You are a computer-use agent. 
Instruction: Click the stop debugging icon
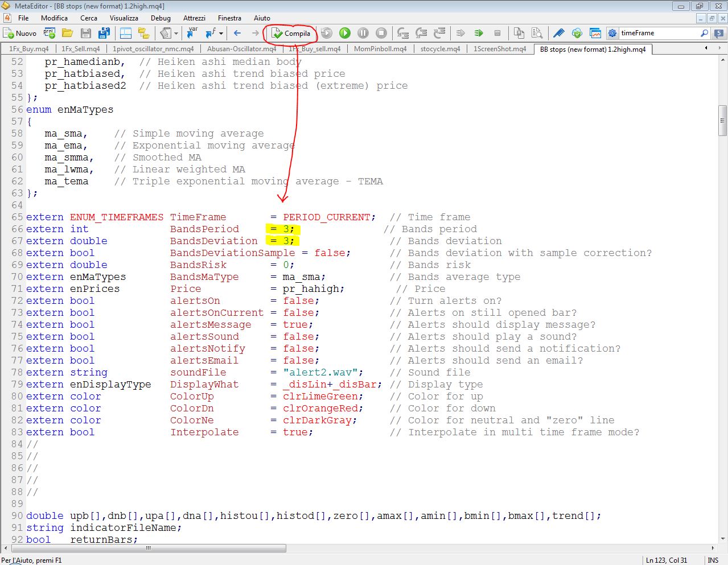(381, 33)
